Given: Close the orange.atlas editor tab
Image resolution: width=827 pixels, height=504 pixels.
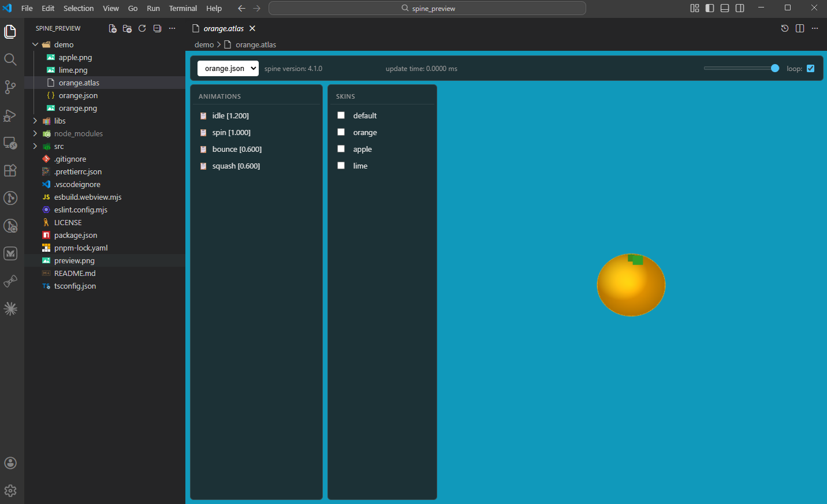Looking at the screenshot, I should point(252,28).
